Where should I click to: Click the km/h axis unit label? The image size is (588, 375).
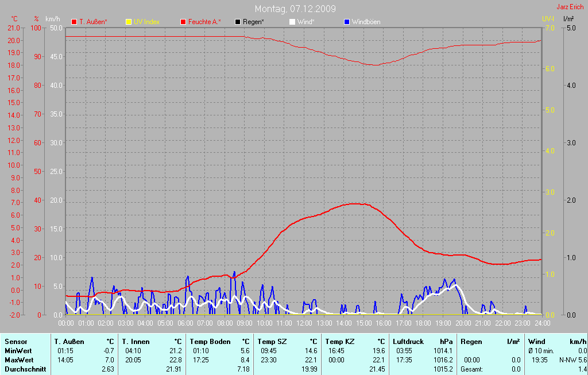(x=53, y=19)
